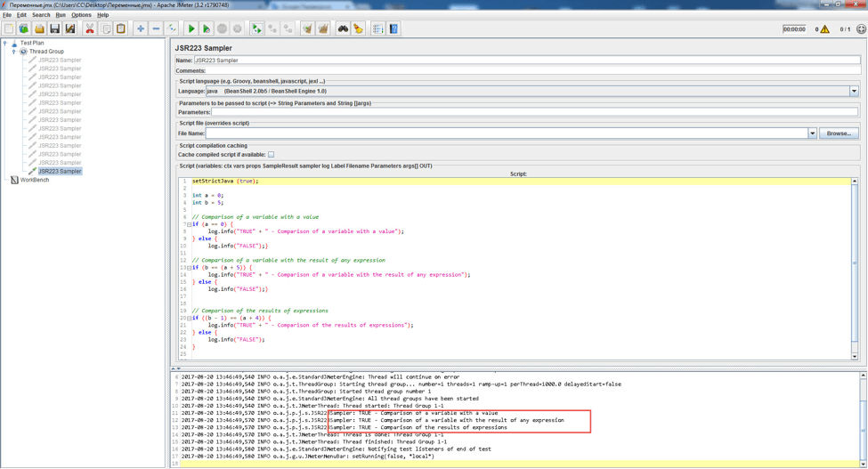Collapse all tree nodes with minus icon

tap(156, 28)
